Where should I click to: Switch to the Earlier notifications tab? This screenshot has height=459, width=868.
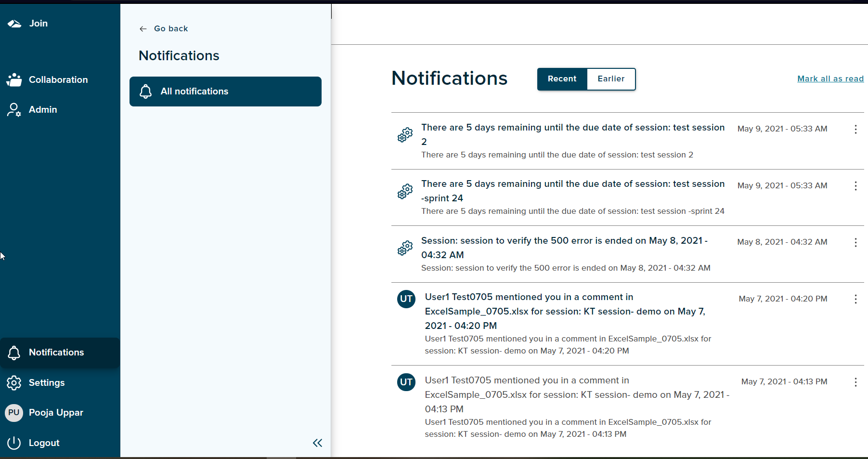(x=610, y=79)
